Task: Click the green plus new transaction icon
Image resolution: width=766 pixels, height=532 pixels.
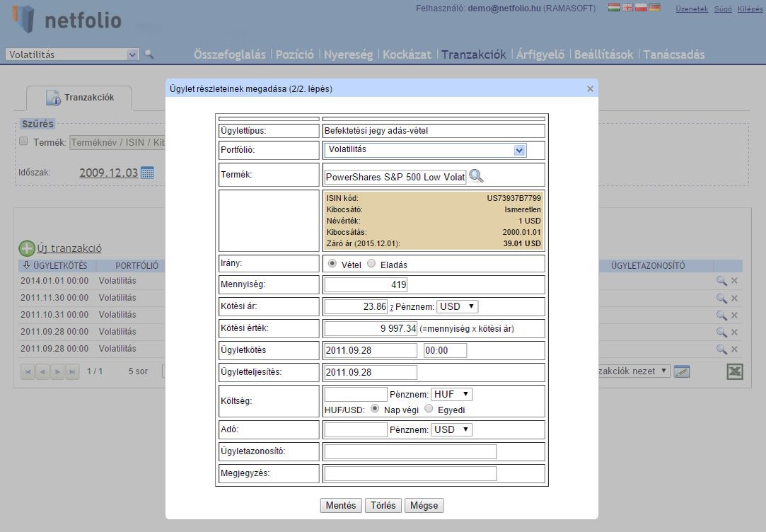Action: pos(27,248)
